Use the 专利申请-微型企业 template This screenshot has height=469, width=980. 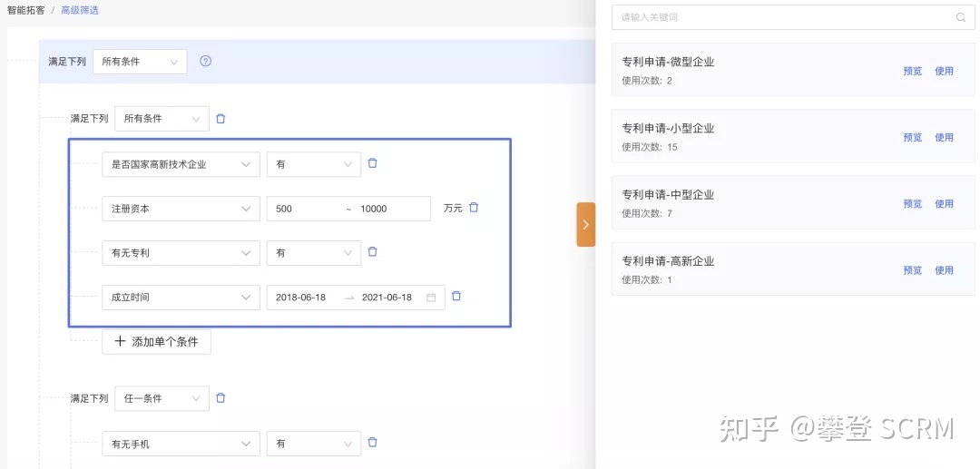[944, 71]
